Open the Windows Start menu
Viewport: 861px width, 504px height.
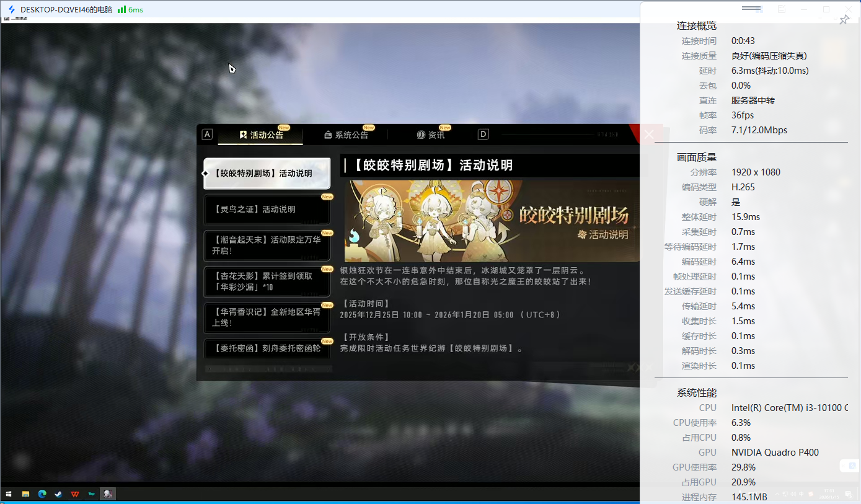point(8,493)
